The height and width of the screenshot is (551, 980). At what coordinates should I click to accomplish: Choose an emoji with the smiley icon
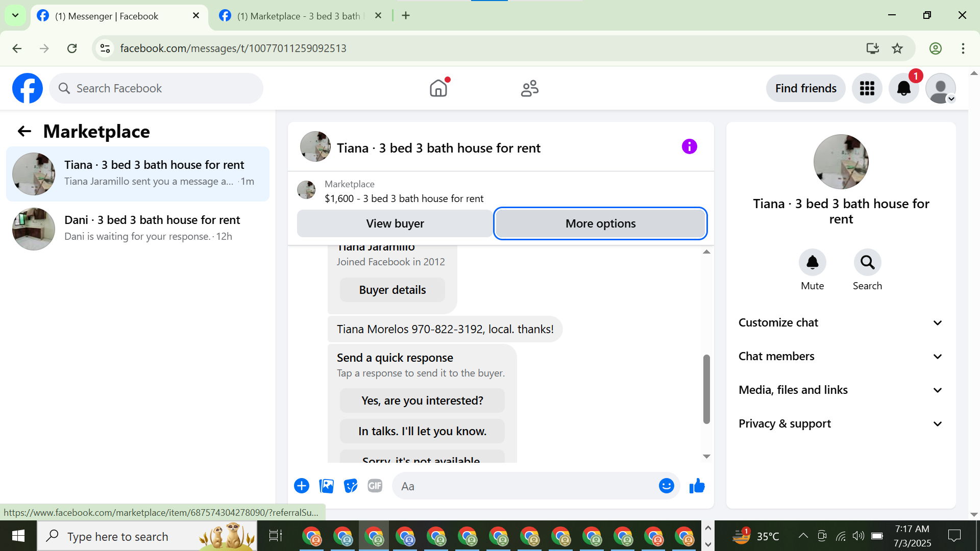click(666, 486)
